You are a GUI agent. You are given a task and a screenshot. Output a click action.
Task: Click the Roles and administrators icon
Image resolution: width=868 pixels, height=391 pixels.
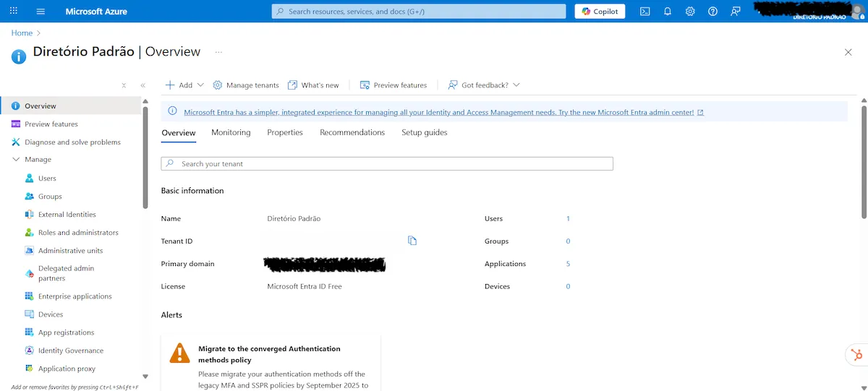coord(30,232)
